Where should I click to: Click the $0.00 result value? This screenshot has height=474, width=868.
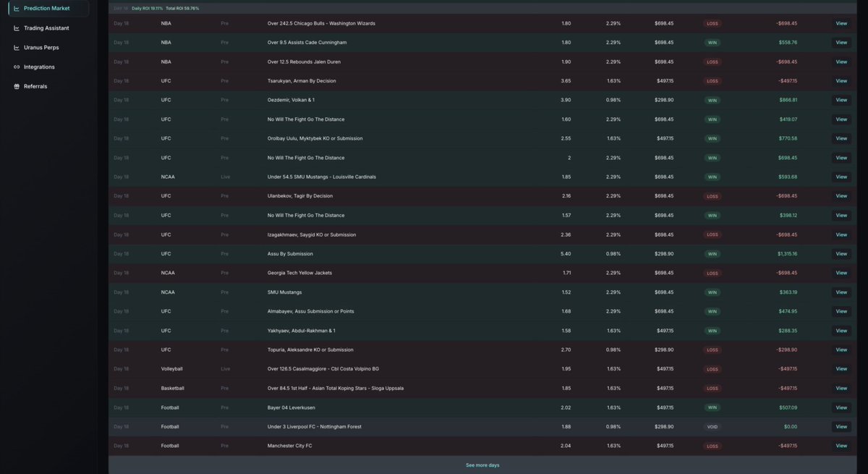point(791,427)
